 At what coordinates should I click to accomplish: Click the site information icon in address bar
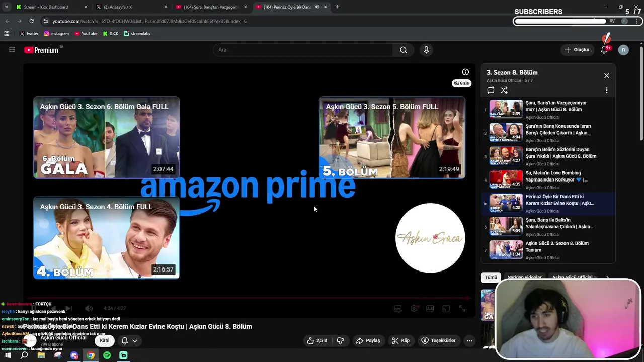(46, 21)
